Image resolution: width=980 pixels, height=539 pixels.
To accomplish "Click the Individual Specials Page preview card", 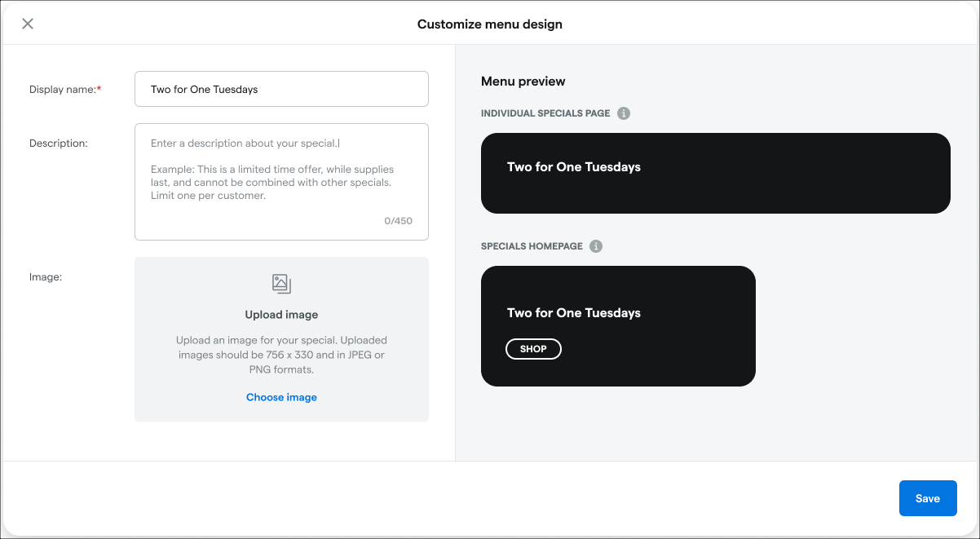I will point(716,173).
